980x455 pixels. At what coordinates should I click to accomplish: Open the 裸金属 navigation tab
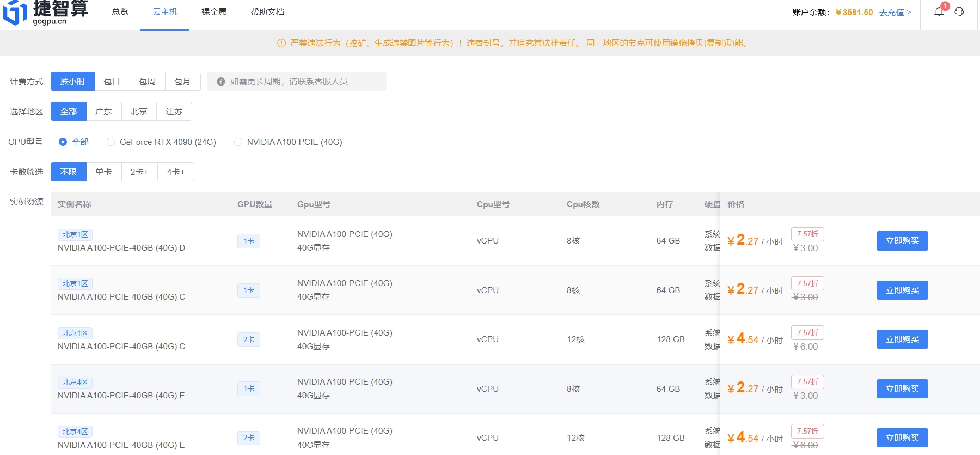[x=214, y=12]
